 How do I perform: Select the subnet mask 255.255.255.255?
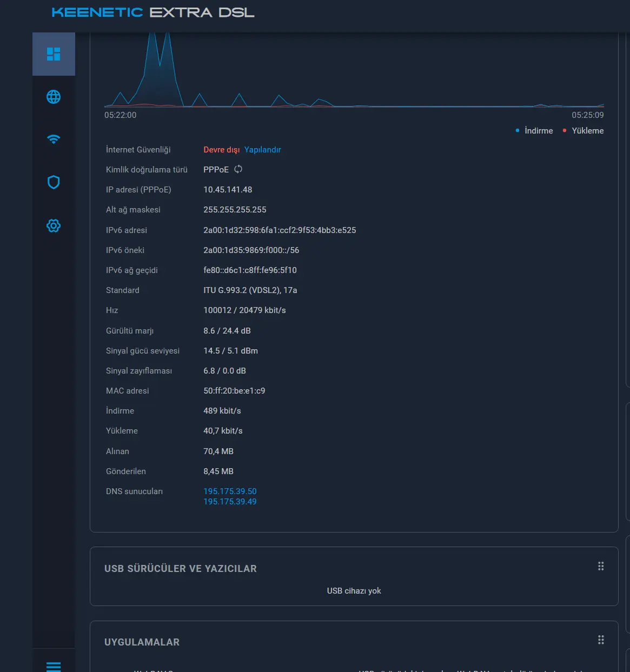(235, 210)
